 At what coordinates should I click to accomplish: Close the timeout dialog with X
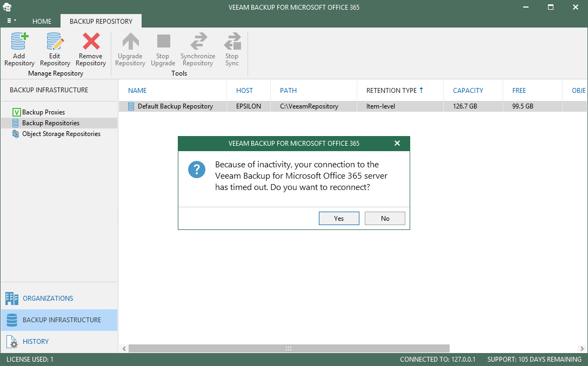click(x=398, y=143)
